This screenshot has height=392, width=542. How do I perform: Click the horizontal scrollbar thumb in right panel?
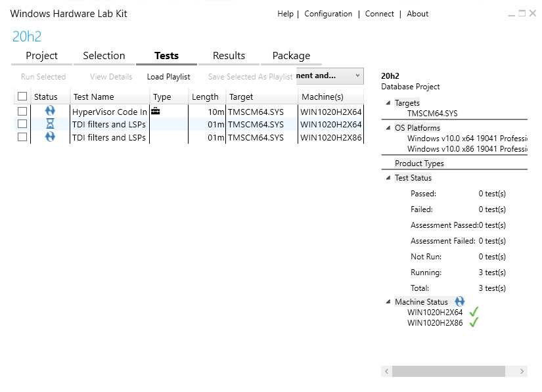pyautogui.click(x=448, y=371)
